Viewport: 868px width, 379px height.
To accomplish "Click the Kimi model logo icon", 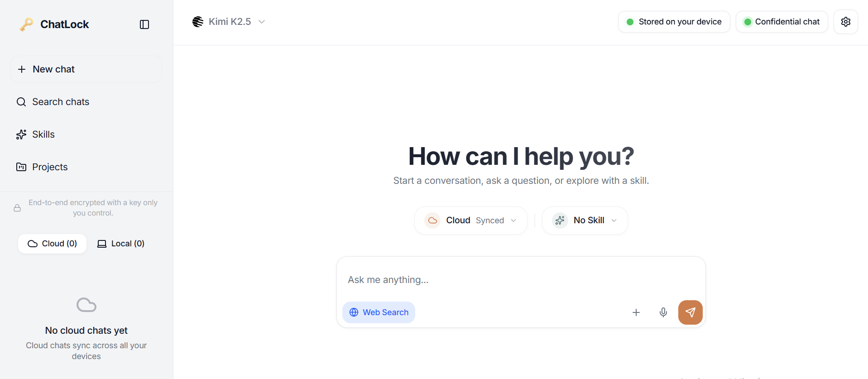I will tap(198, 22).
